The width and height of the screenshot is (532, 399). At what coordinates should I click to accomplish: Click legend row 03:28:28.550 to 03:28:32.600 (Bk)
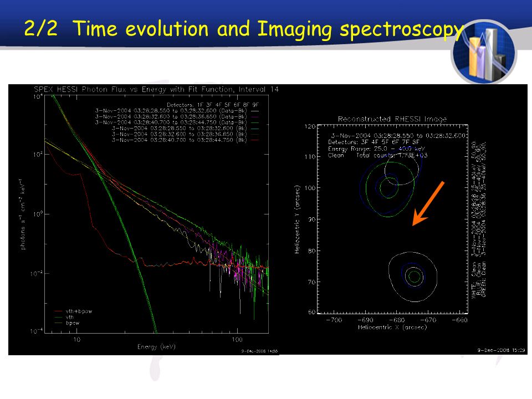click(185, 128)
